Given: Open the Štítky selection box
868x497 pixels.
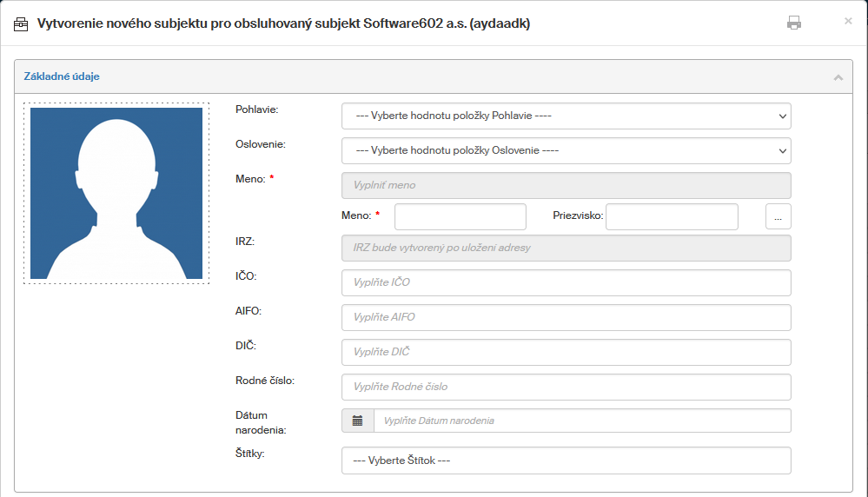Looking at the screenshot, I should tap(566, 461).
